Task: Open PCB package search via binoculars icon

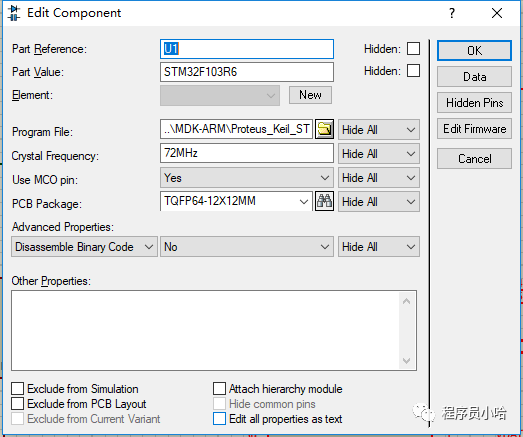Action: click(324, 201)
